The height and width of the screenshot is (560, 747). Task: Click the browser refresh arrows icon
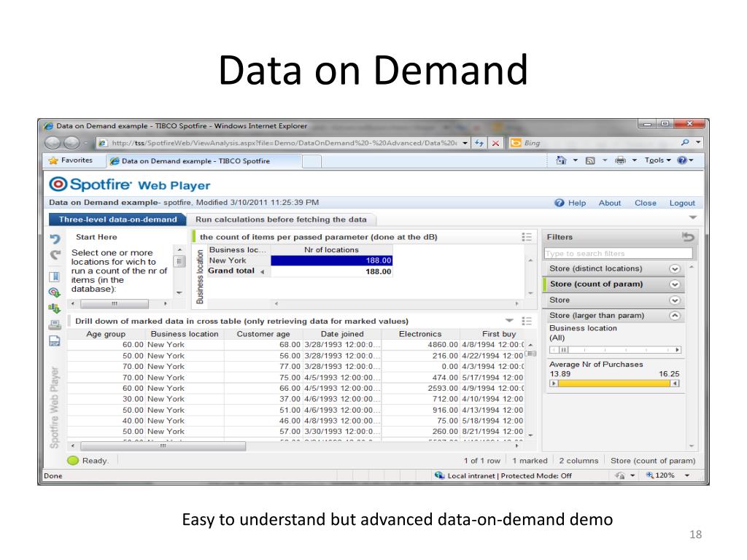coord(479,143)
